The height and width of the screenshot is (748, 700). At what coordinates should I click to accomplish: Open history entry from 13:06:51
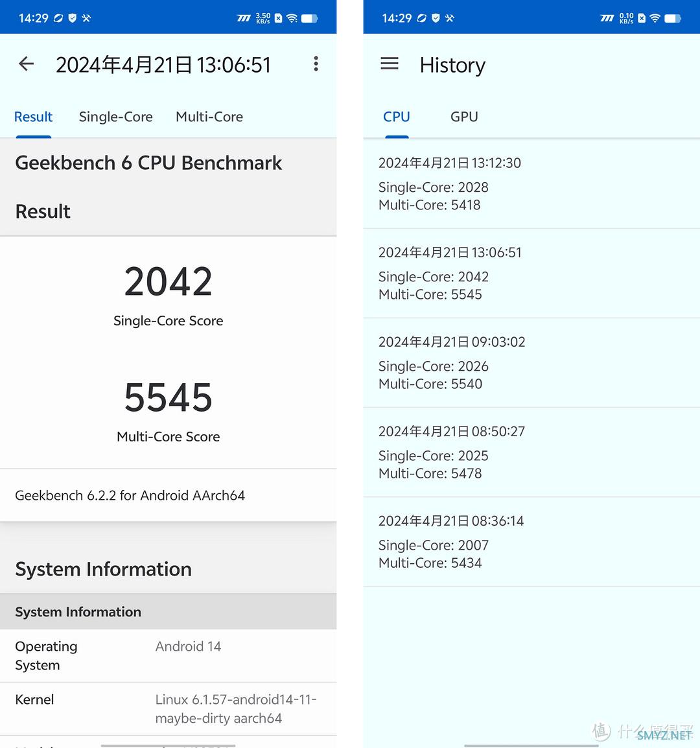(x=531, y=274)
